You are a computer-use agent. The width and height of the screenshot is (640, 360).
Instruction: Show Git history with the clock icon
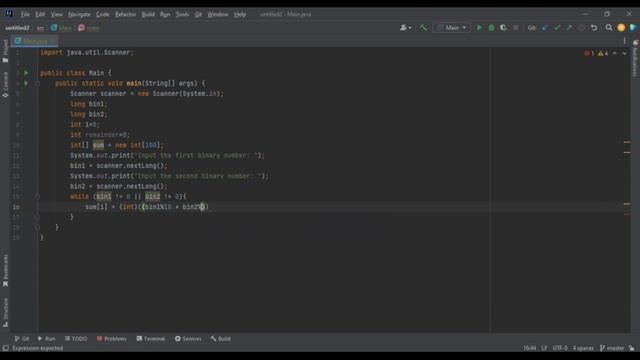click(x=581, y=28)
